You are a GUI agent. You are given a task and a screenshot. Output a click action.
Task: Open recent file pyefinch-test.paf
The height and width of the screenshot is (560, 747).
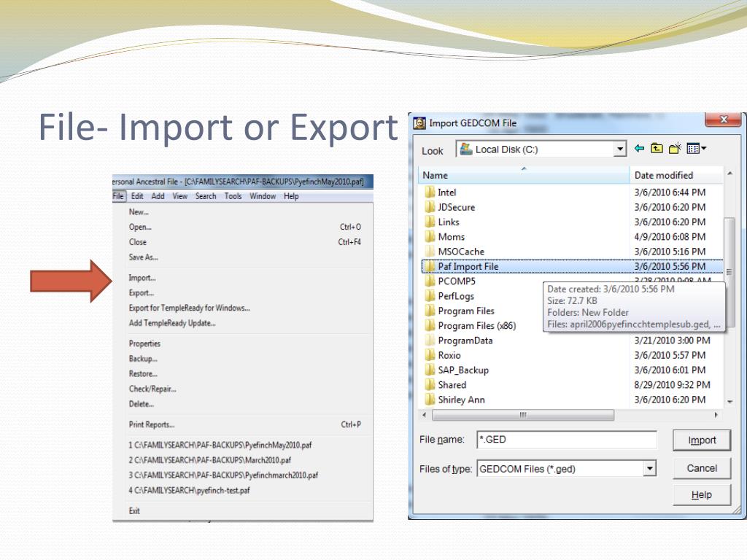(x=189, y=490)
